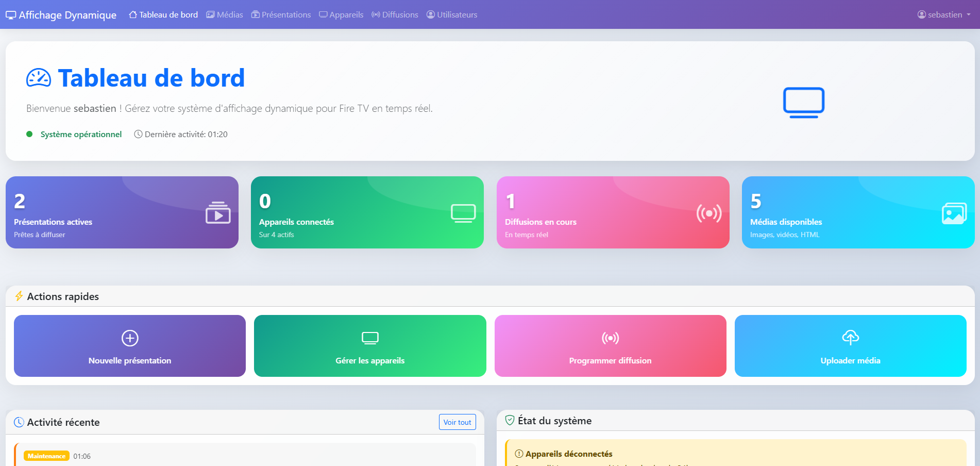Viewport: 980px width, 466px height.
Task: Open the Diffusions page from navbar
Action: pos(395,14)
